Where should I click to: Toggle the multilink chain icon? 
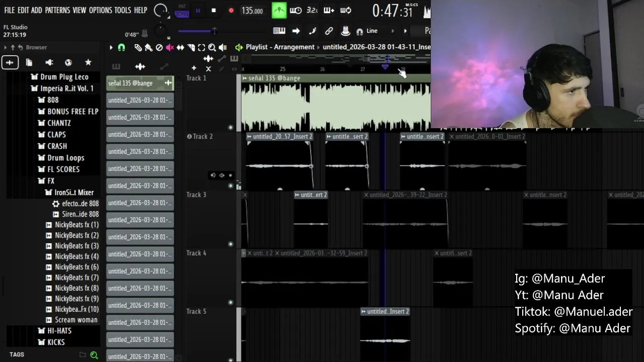click(x=329, y=31)
